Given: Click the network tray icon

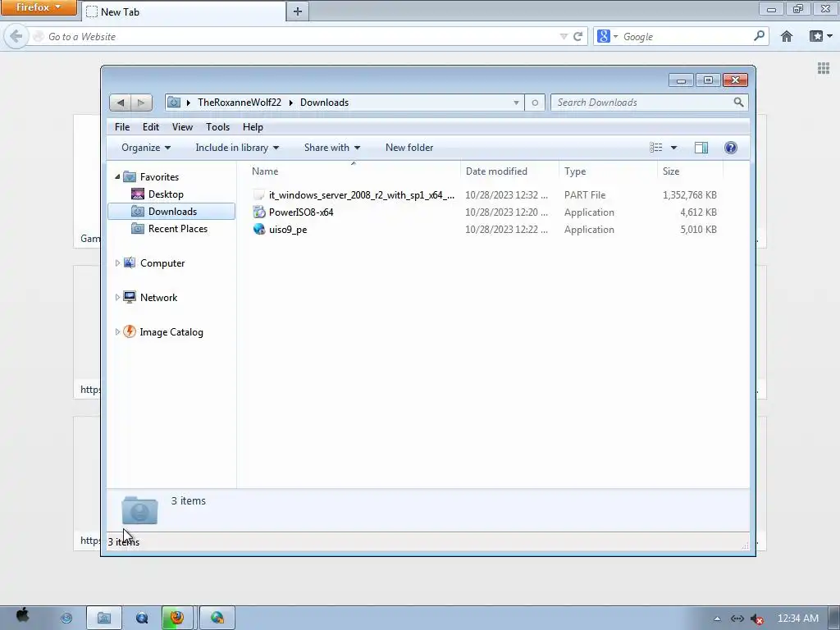Looking at the screenshot, I should tap(737, 619).
